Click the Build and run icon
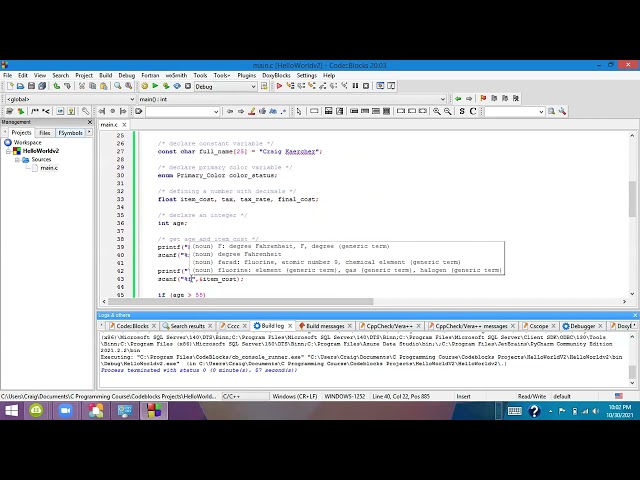Screen dimensions: 640x480 (x=166, y=86)
